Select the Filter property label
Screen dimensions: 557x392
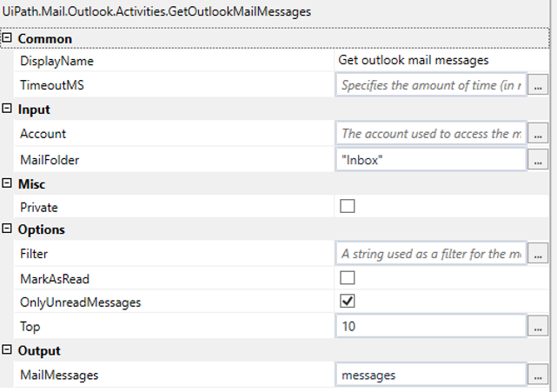34,254
